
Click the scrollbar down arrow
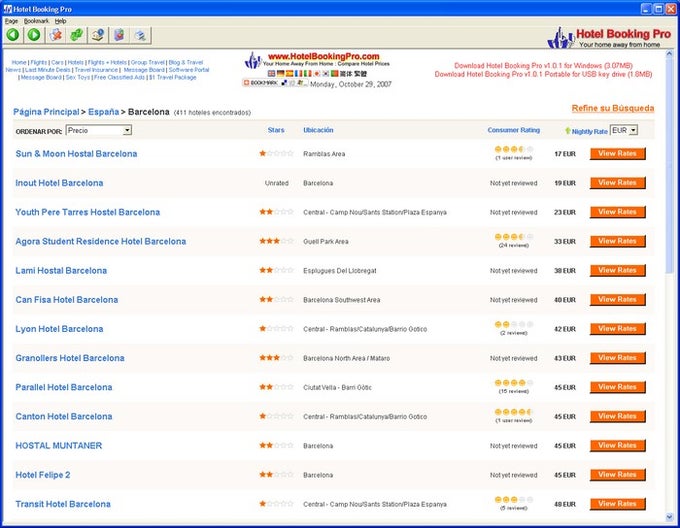coord(670,517)
